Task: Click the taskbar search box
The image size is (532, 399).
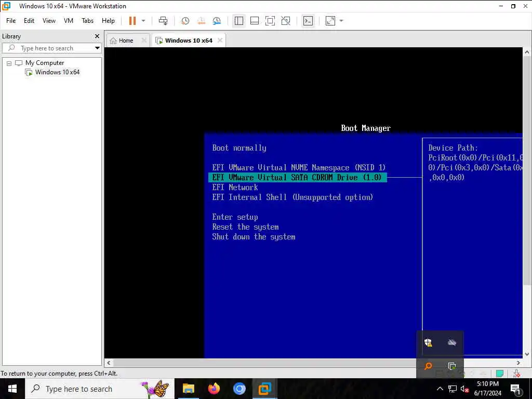Action: click(x=99, y=389)
